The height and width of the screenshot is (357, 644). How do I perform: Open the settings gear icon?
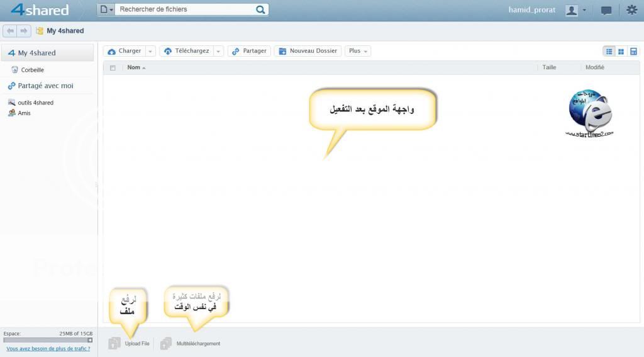click(x=631, y=10)
